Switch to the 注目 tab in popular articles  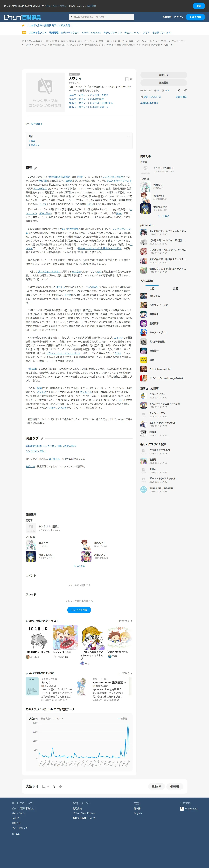pos(152,289)
